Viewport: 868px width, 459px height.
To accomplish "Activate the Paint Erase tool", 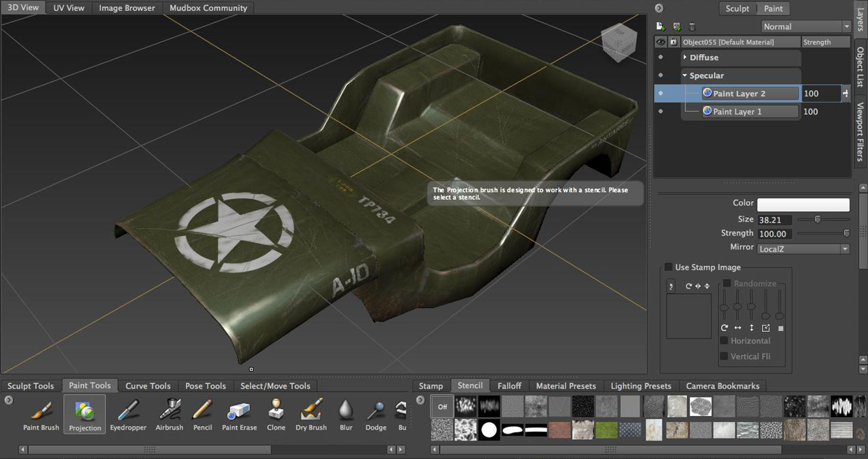I will coord(239,414).
